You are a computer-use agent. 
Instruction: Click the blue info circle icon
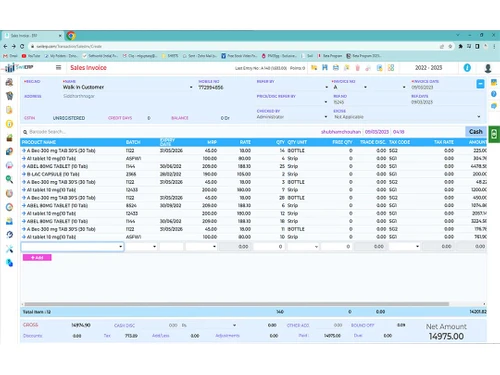[x=467, y=68]
